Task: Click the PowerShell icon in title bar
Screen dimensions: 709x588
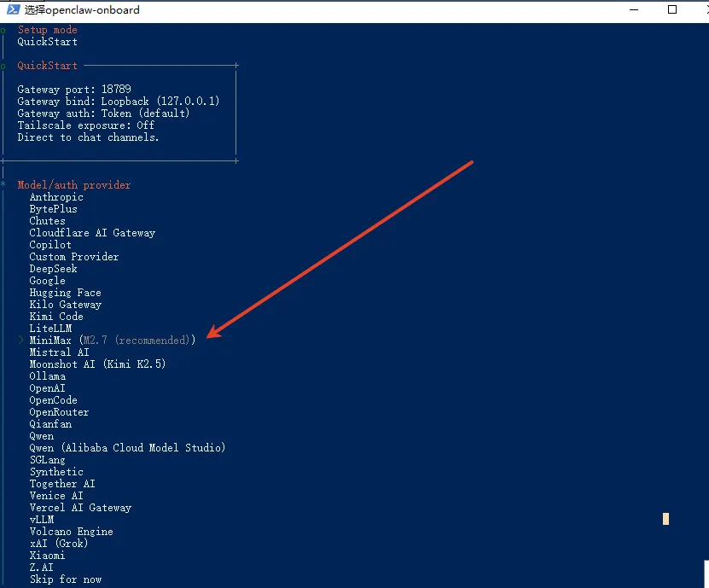Action: (13, 9)
